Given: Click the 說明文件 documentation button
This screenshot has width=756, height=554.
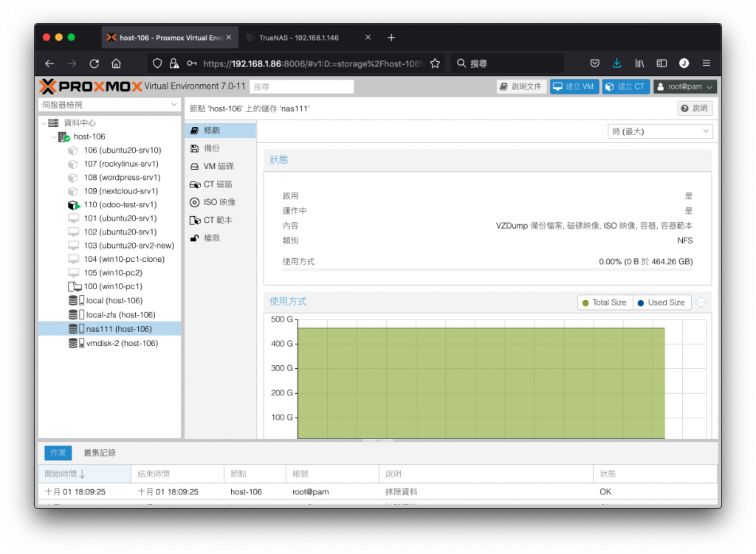Looking at the screenshot, I should (521, 87).
